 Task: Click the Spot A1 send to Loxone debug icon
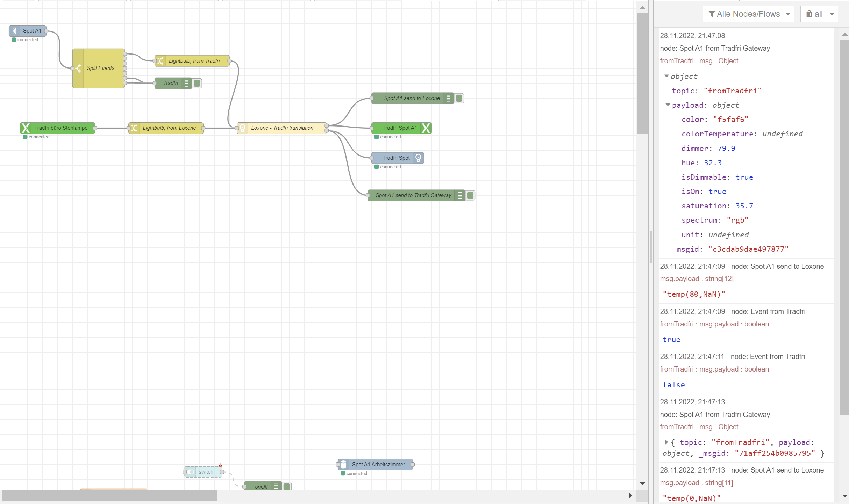(x=448, y=98)
